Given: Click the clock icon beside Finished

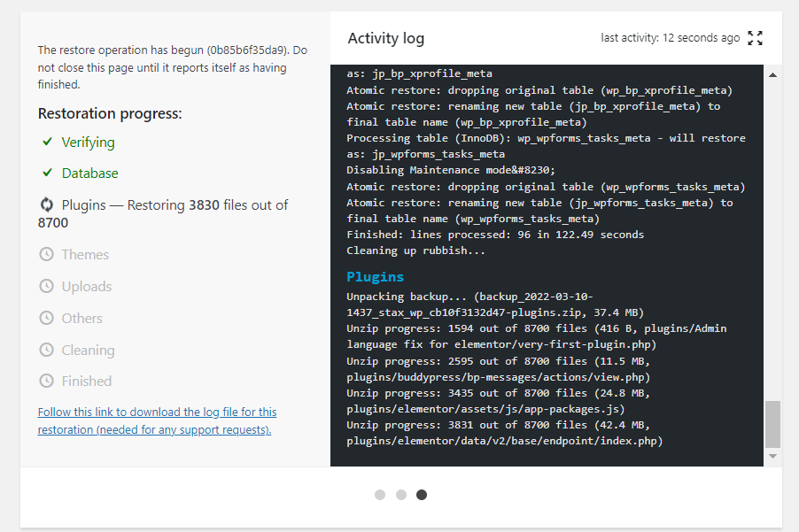Looking at the screenshot, I should (x=46, y=381).
